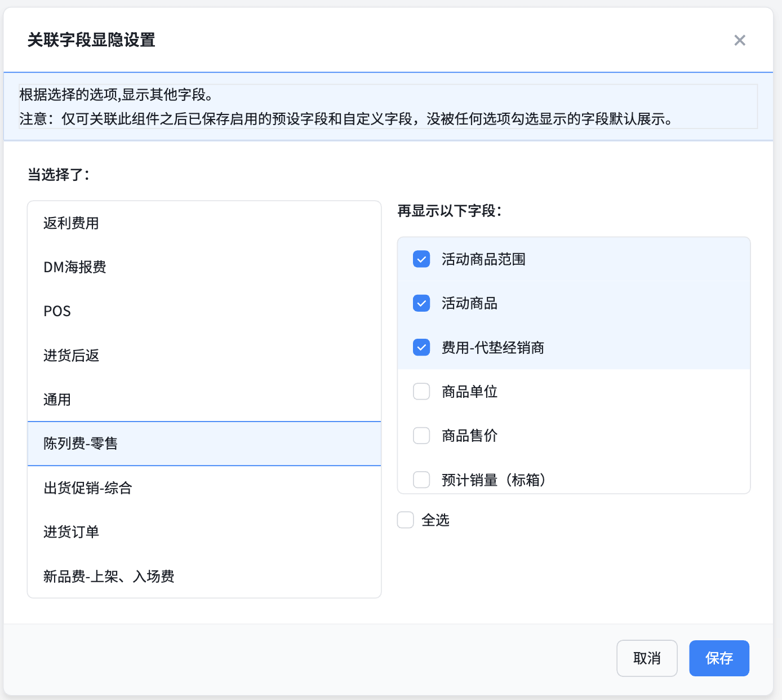
Task: Choose POS from the options list
Action: pyautogui.click(x=57, y=311)
